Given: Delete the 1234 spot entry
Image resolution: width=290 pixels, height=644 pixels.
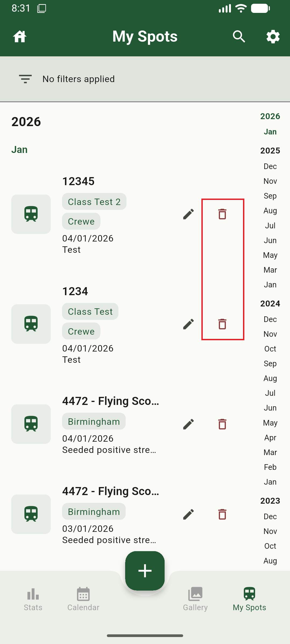Looking at the screenshot, I should click(x=222, y=324).
